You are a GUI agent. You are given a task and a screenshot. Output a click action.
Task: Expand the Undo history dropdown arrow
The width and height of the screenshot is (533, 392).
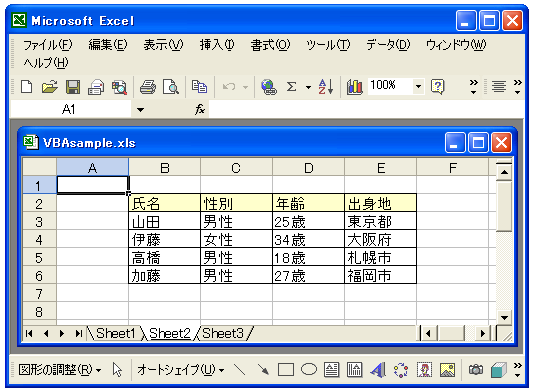point(245,87)
